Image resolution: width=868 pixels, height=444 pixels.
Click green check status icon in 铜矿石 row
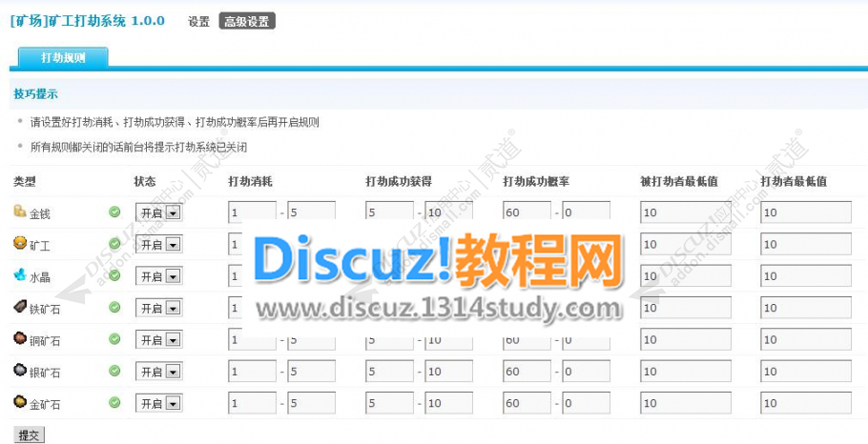pos(114,339)
